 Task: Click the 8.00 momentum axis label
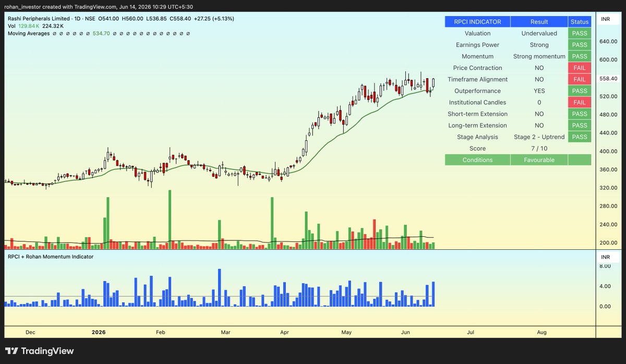(605, 266)
